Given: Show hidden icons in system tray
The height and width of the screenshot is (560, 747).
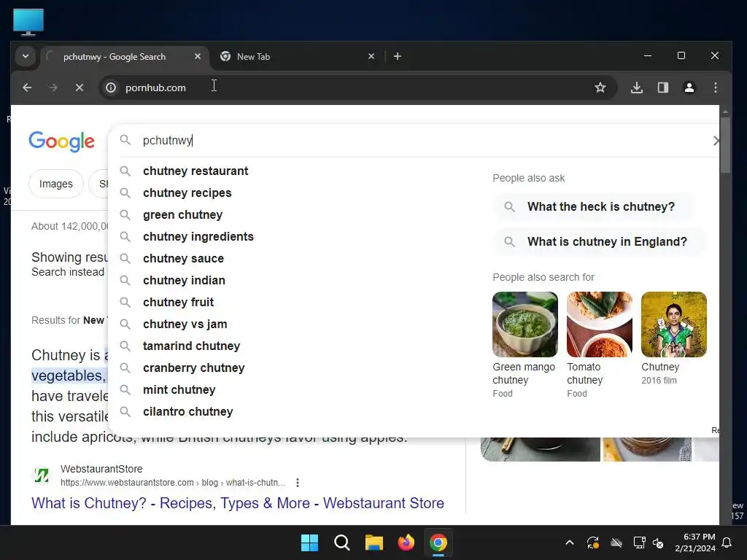Looking at the screenshot, I should click(x=569, y=542).
